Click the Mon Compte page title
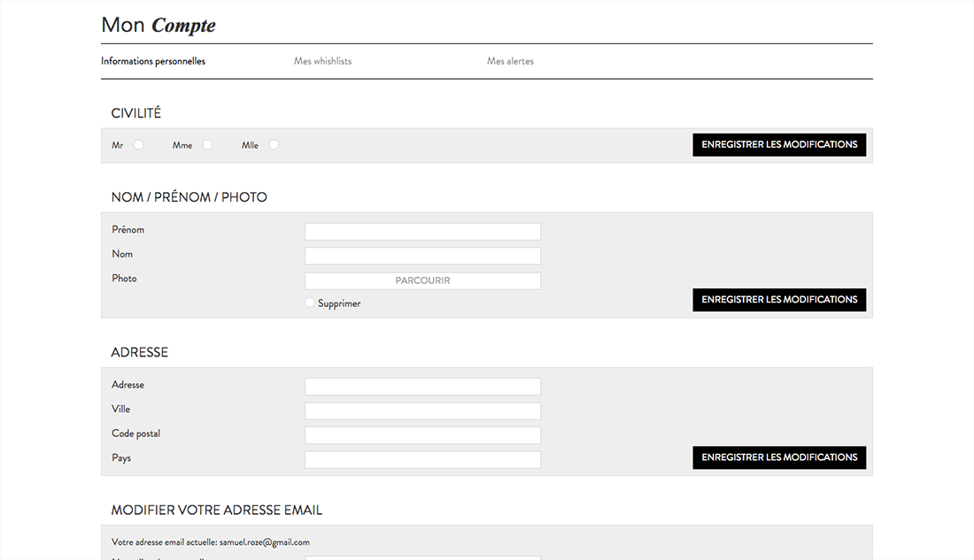This screenshot has width=974, height=560. (x=158, y=26)
